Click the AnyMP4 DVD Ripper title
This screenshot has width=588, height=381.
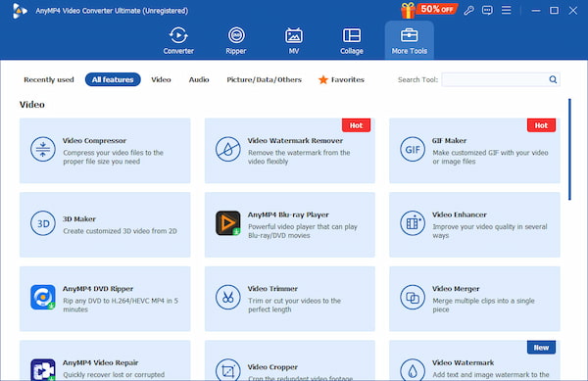[97, 289]
